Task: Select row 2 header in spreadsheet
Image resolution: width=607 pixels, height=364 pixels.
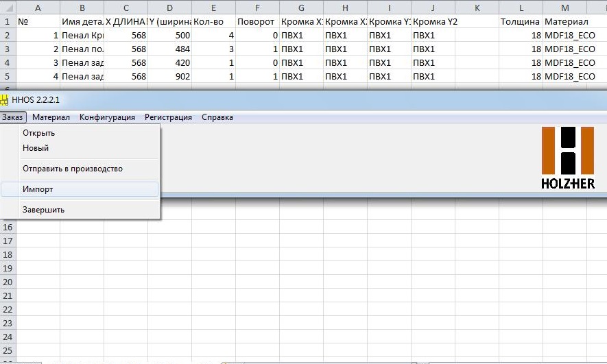Action: coord(8,36)
